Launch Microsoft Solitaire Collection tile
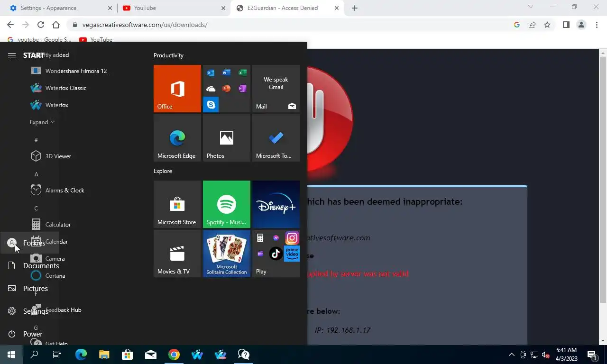This screenshot has width=607, height=364. [x=227, y=254]
